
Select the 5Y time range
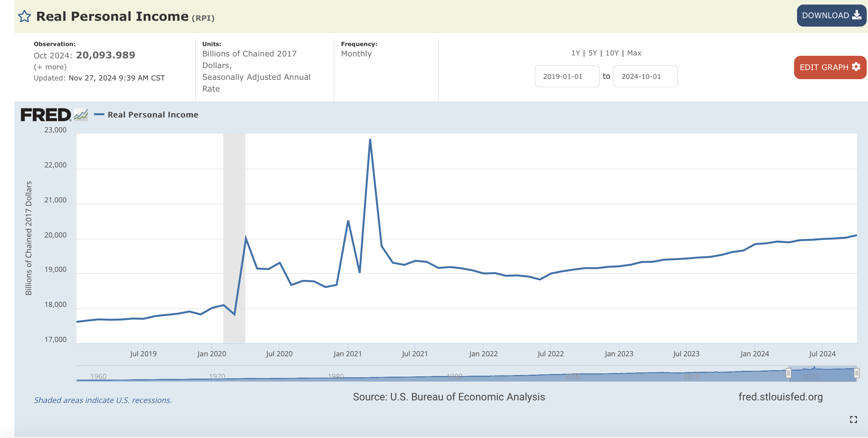click(592, 53)
